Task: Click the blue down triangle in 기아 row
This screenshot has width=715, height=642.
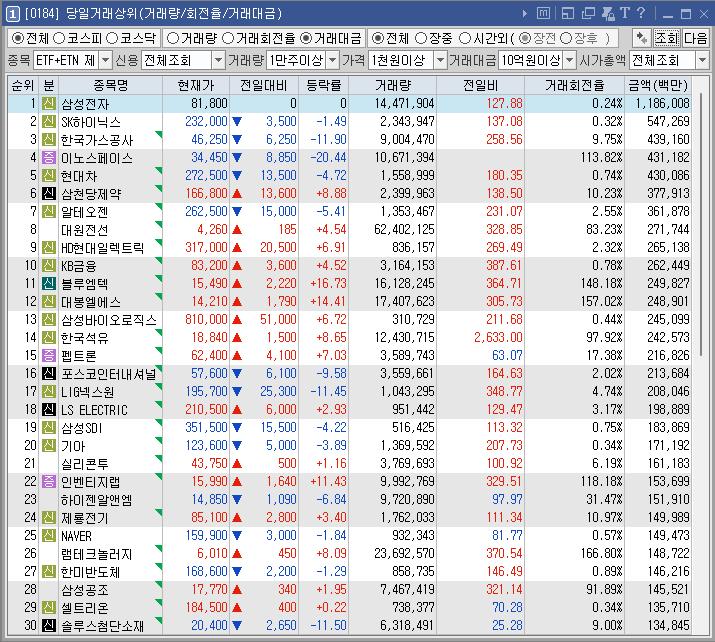Action: pos(237,445)
